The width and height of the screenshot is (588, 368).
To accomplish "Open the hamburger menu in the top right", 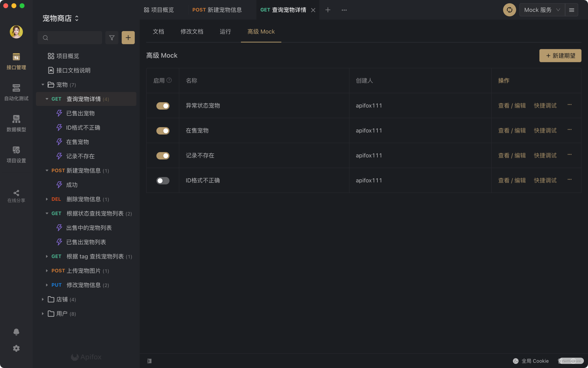I will click(x=571, y=10).
